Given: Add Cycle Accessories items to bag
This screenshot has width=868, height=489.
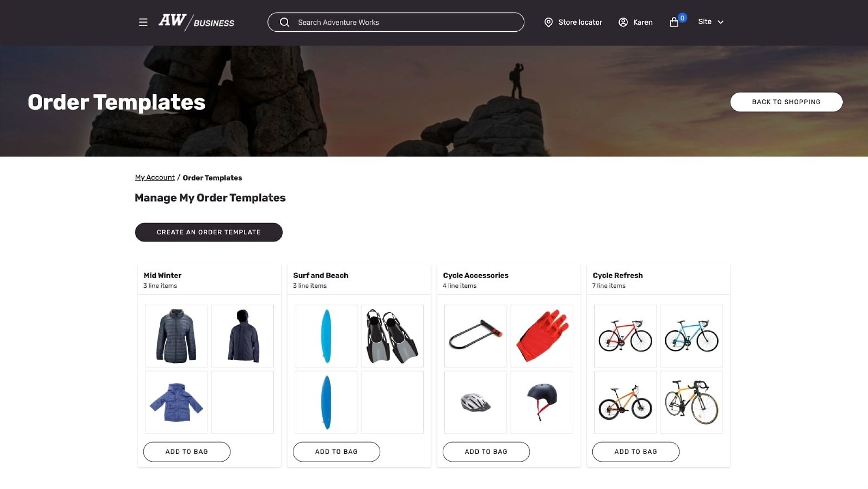Looking at the screenshot, I should click(486, 451).
